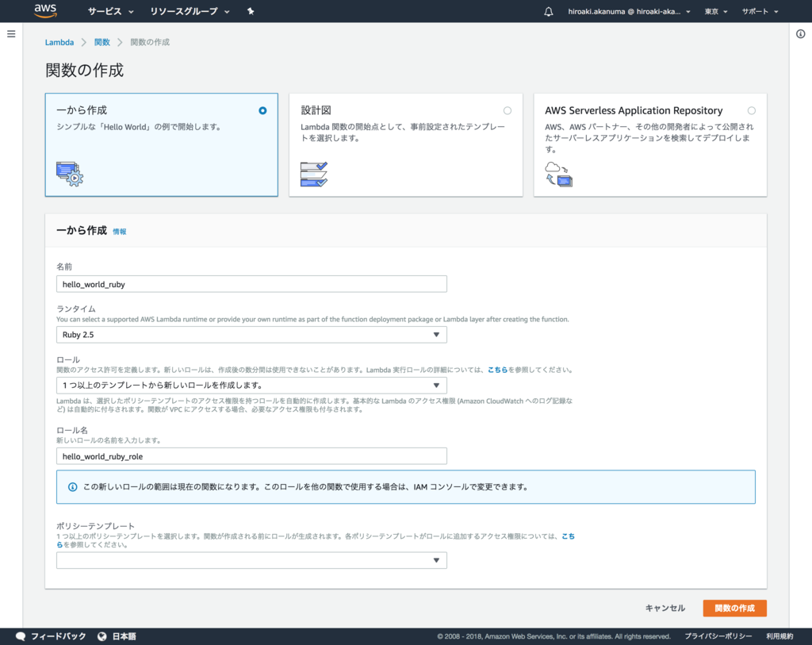The height and width of the screenshot is (645, 812).
Task: Open 利用規約 link
Action: [779, 636]
